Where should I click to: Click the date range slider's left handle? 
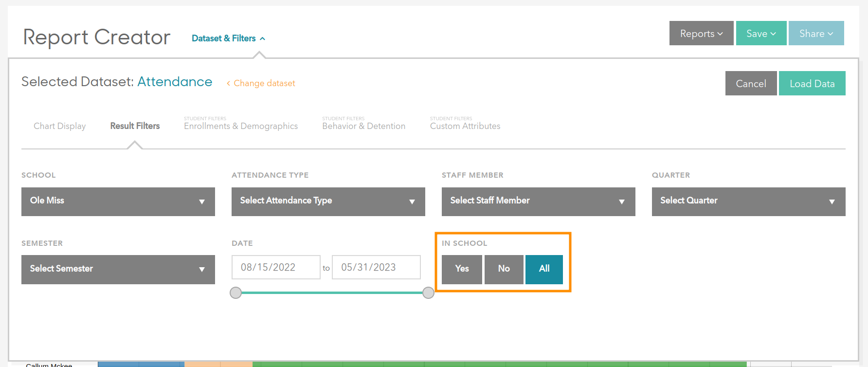[235, 293]
